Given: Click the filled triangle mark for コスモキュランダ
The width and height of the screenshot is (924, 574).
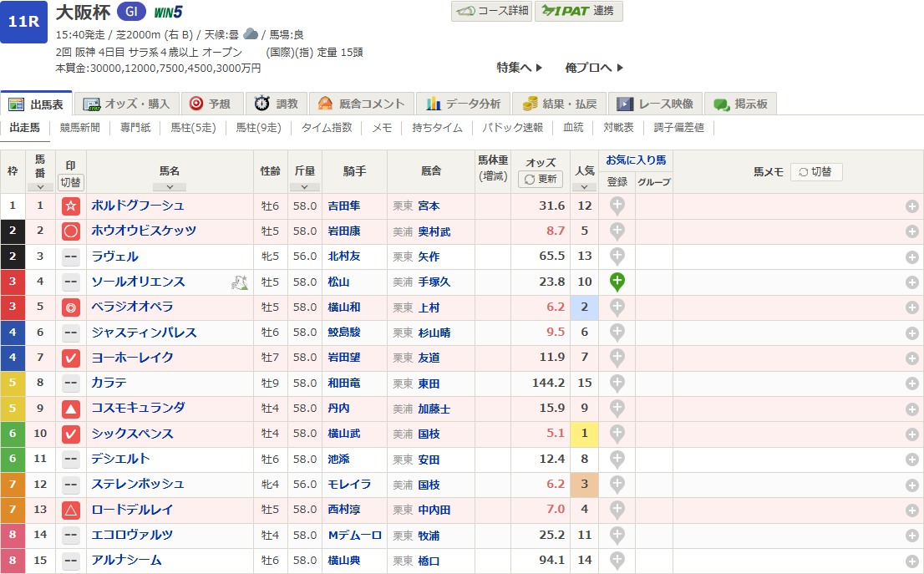Looking at the screenshot, I should tap(71, 409).
